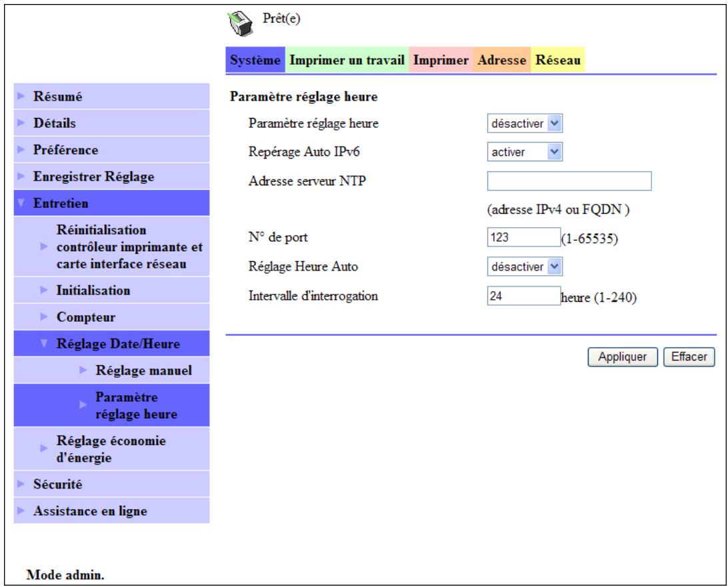Click the Adresse serveur NTP field

point(569,181)
